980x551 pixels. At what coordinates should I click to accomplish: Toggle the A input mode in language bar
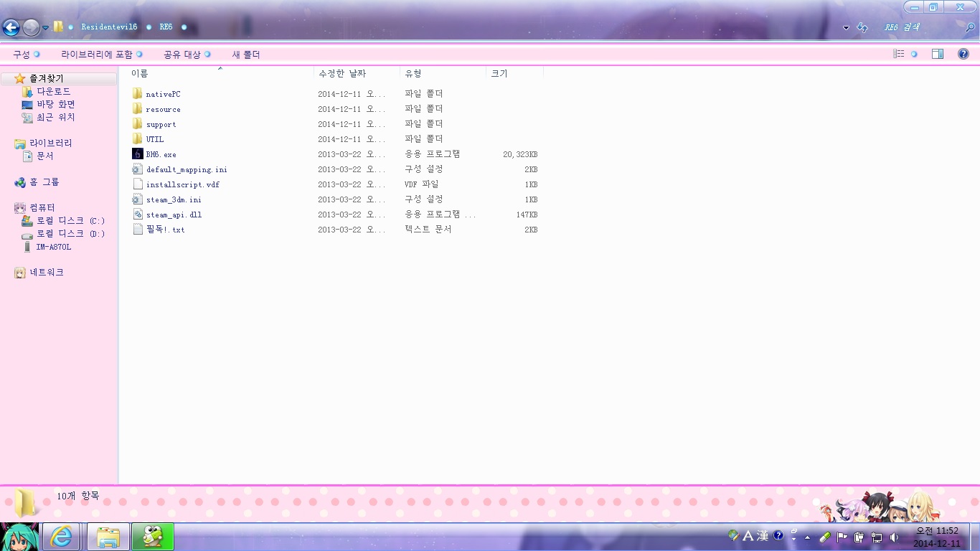pos(748,536)
